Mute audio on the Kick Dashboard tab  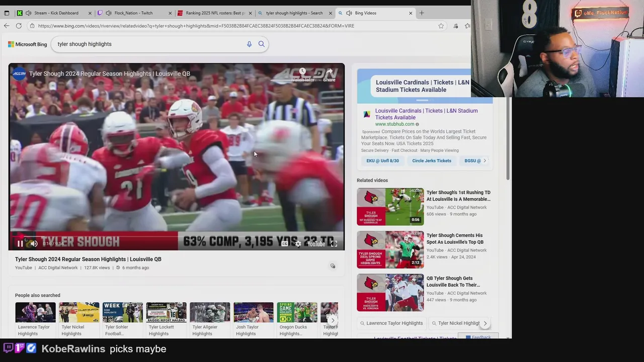tap(28, 13)
